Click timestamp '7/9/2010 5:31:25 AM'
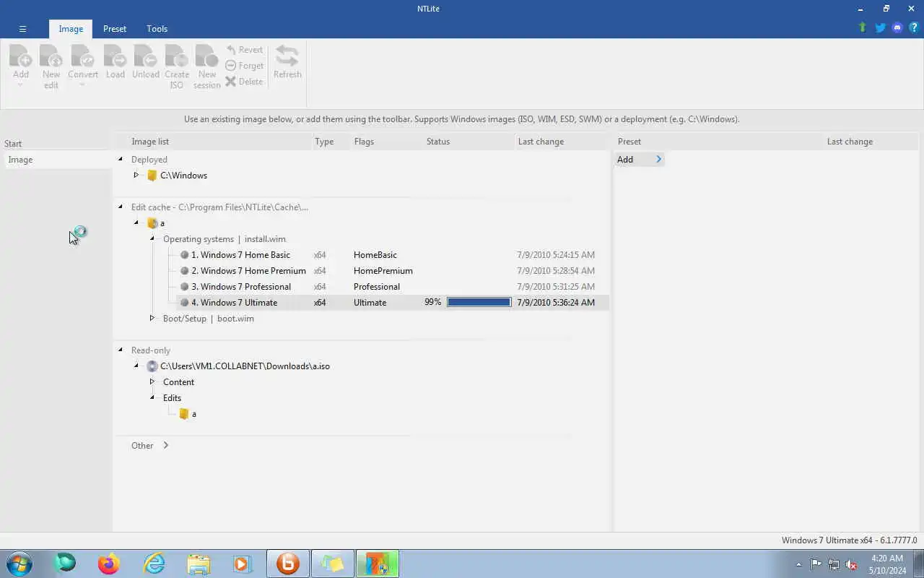The width and height of the screenshot is (924, 578). 556,287
